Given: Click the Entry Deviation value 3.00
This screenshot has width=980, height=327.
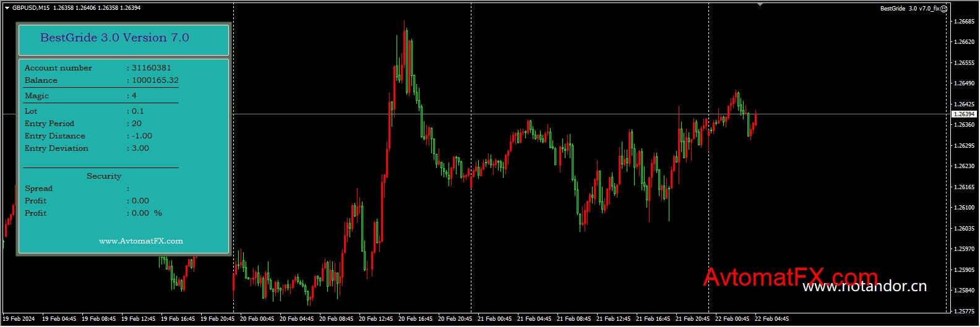Looking at the screenshot, I should tap(140, 148).
